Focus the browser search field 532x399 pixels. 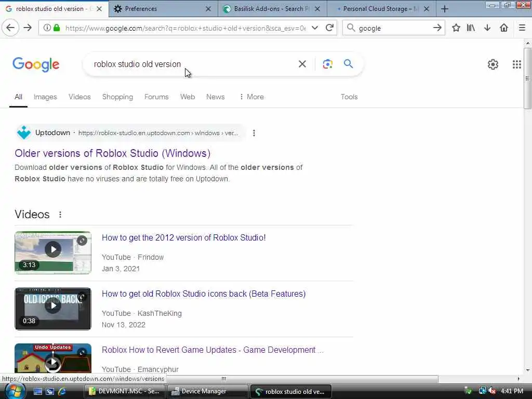pos(394,28)
